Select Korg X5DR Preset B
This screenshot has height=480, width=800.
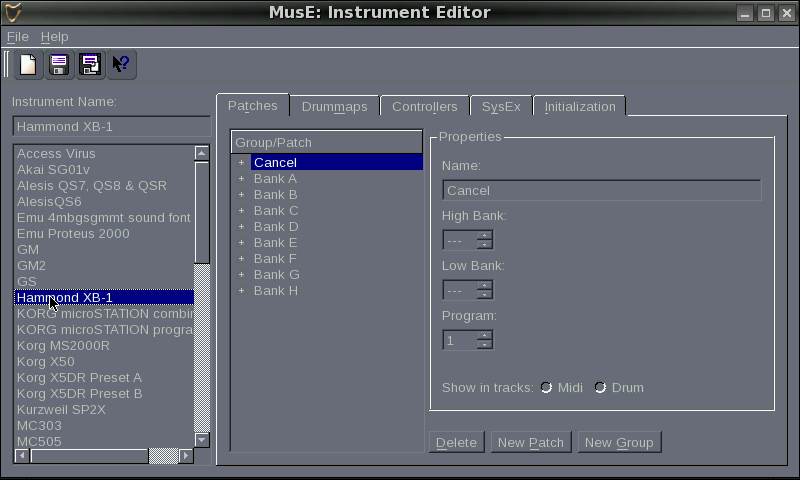104,393
